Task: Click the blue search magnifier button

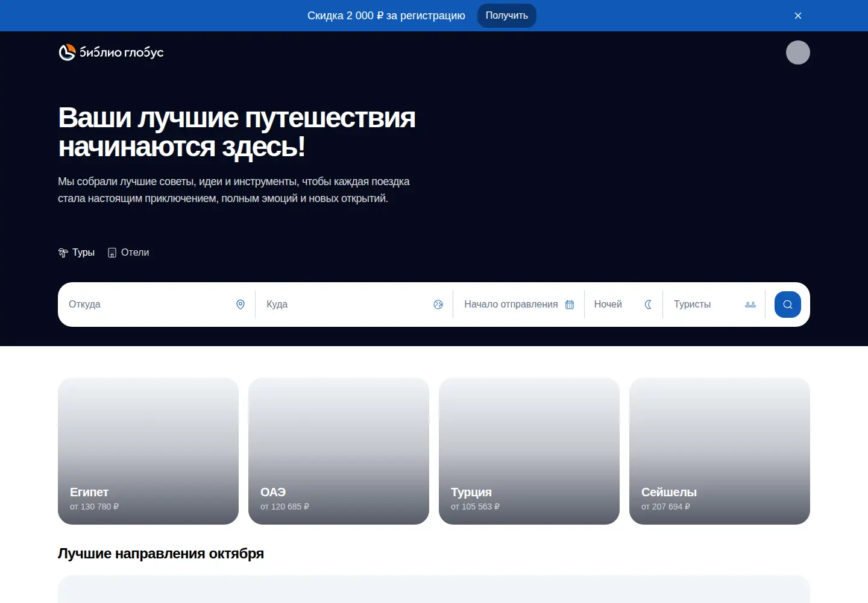Action: [x=788, y=305]
